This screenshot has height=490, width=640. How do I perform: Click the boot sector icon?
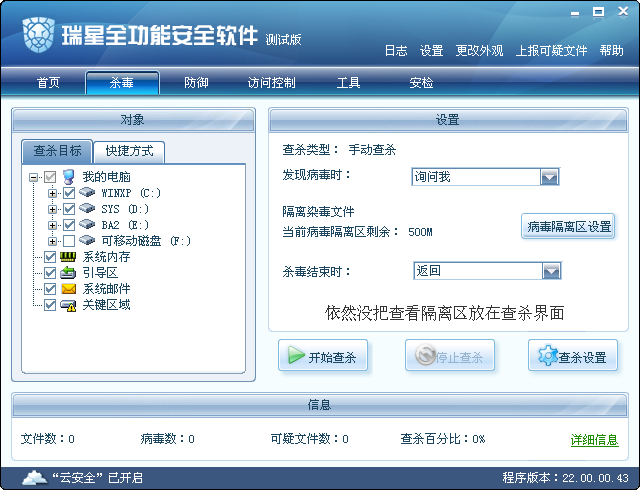click(68, 272)
